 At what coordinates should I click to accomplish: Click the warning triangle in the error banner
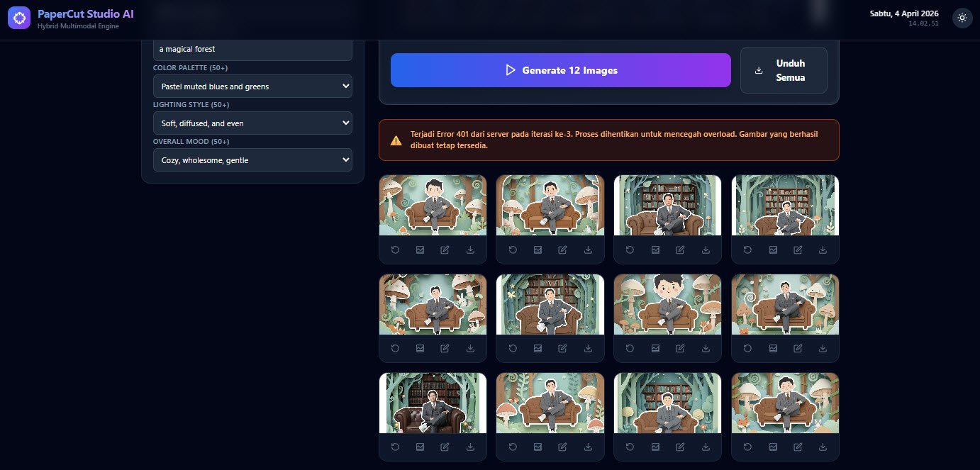pos(396,140)
